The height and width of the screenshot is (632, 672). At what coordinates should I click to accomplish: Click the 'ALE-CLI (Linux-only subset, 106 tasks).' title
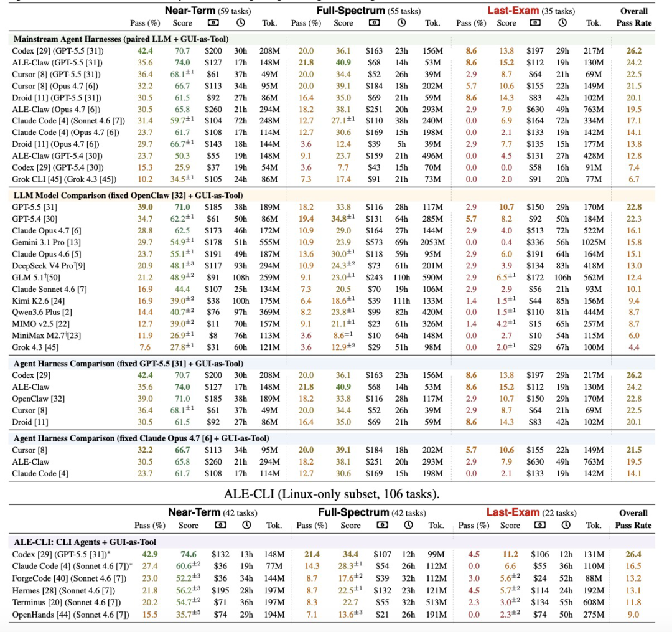point(332,494)
